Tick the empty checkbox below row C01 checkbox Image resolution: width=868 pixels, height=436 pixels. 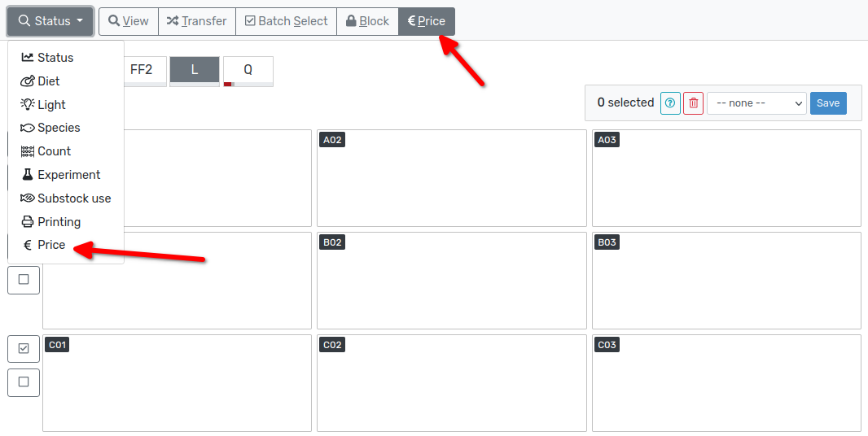pos(24,381)
